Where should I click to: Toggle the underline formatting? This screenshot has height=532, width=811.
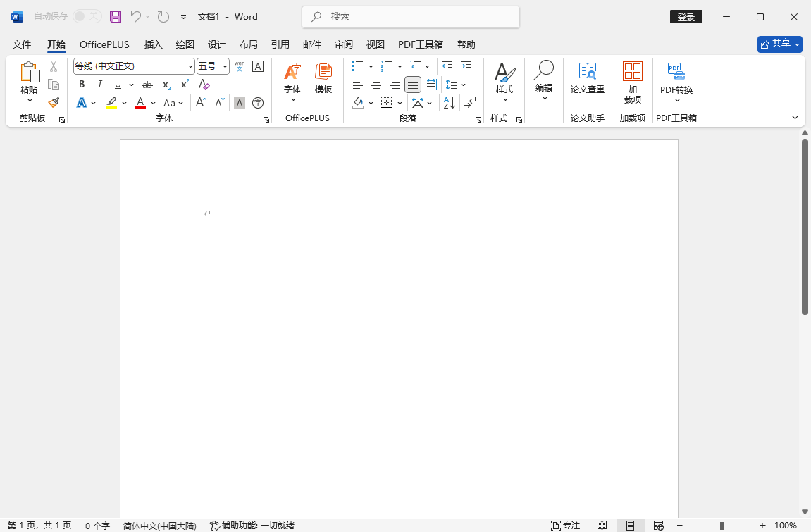[118, 85]
